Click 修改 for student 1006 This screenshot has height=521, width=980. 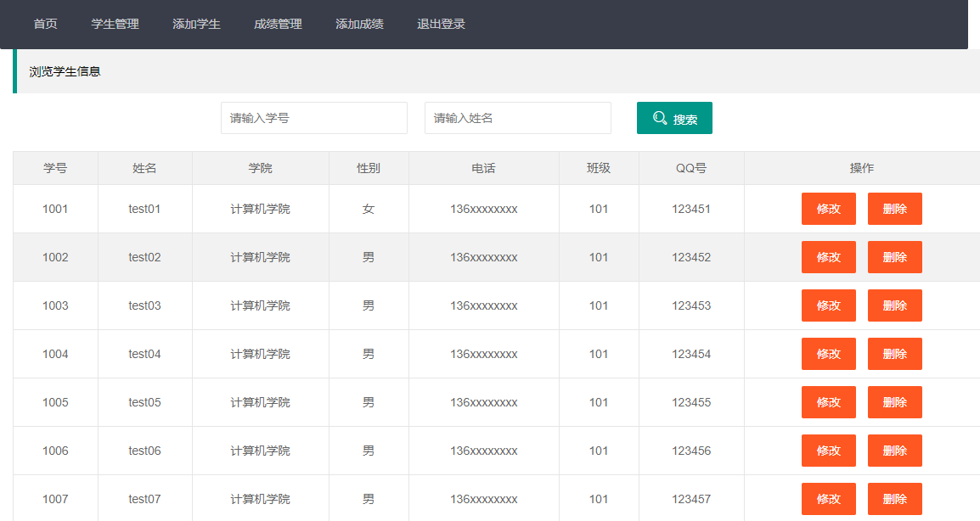coord(828,451)
